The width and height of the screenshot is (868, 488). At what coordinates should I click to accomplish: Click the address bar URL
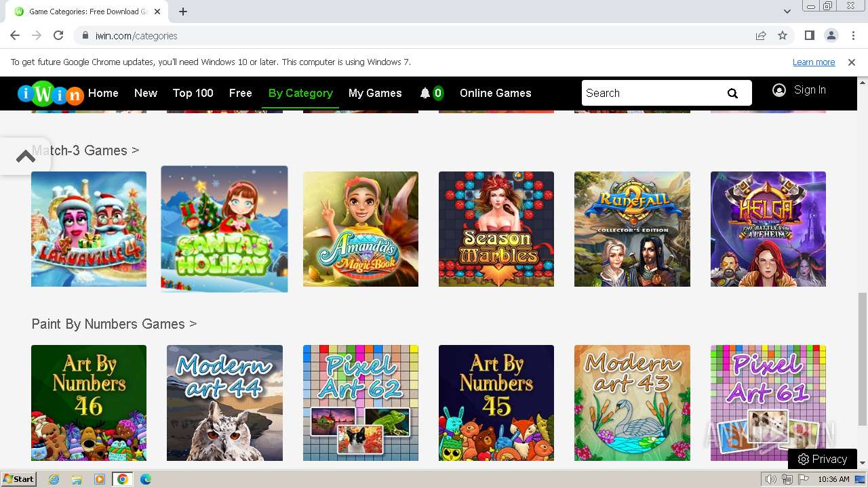[136, 36]
